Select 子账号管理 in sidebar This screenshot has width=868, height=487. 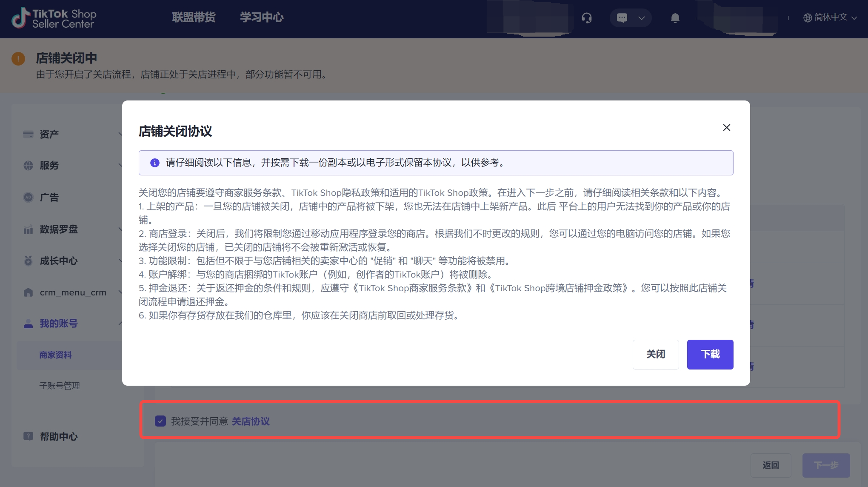coord(60,386)
